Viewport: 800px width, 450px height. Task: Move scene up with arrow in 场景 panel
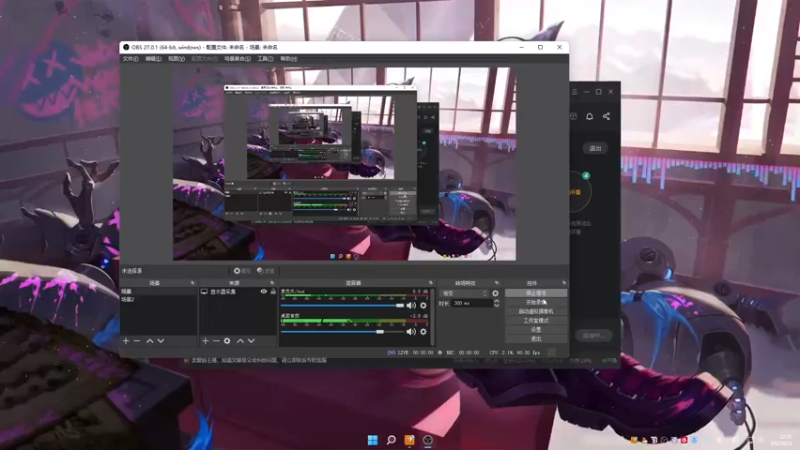tap(149, 341)
